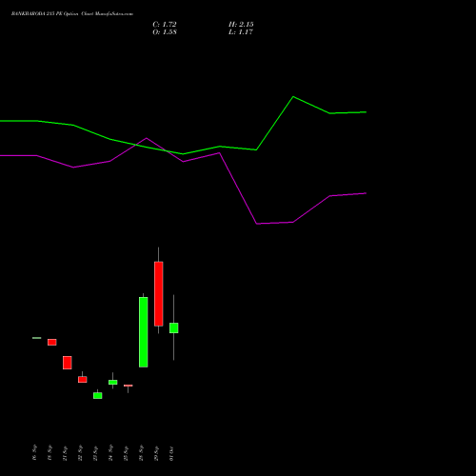Select the small green candle for 24 Sep
Image resolution: width=476 pixels, height=476 pixels.
(x=113, y=382)
